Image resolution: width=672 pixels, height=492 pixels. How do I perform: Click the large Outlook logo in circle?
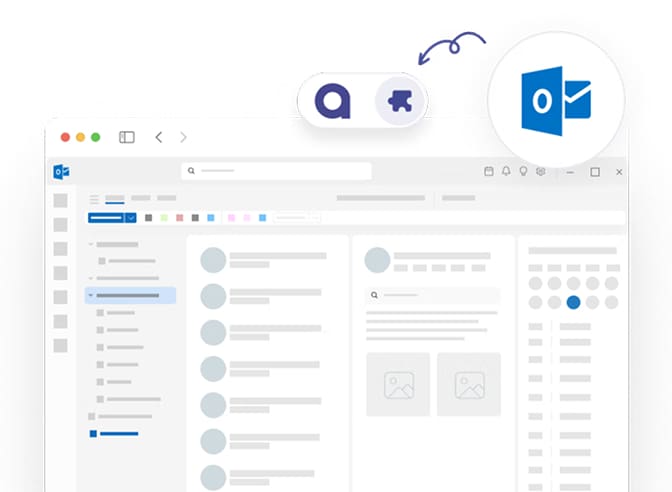click(556, 101)
